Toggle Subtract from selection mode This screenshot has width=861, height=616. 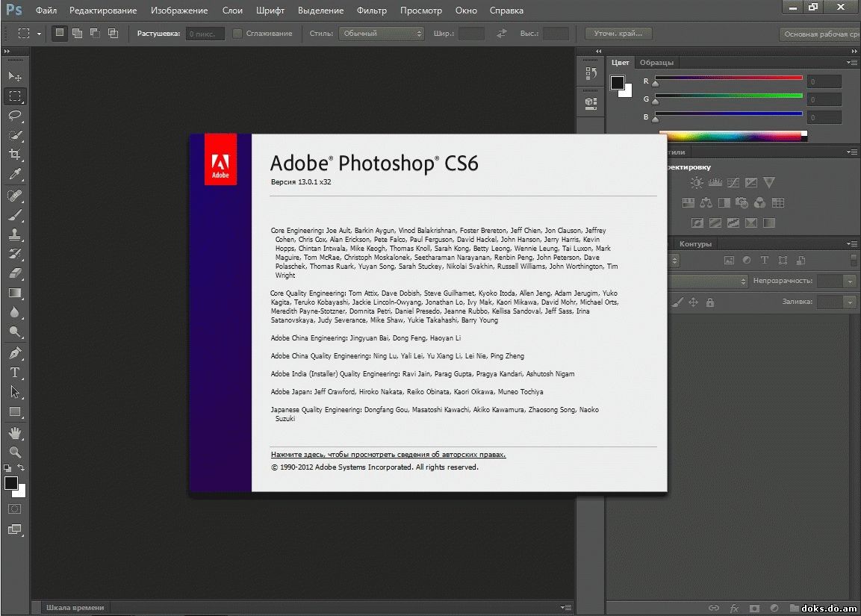[x=95, y=33]
